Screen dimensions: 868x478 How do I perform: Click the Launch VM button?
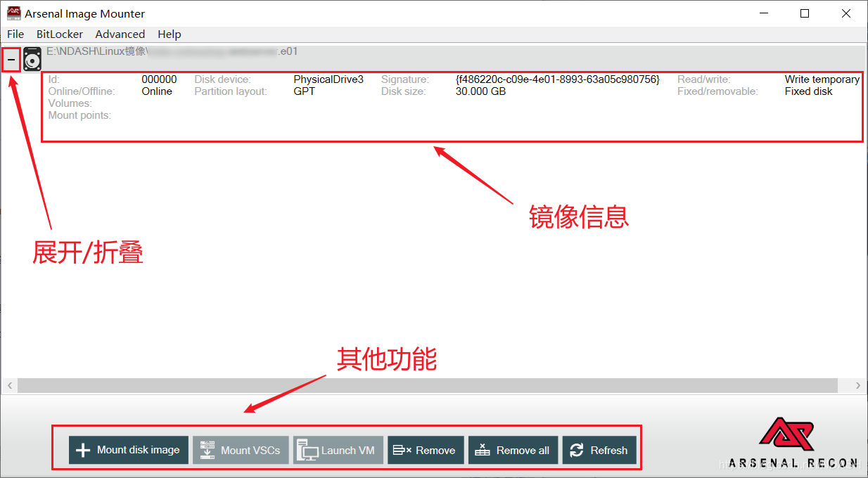[x=338, y=450]
